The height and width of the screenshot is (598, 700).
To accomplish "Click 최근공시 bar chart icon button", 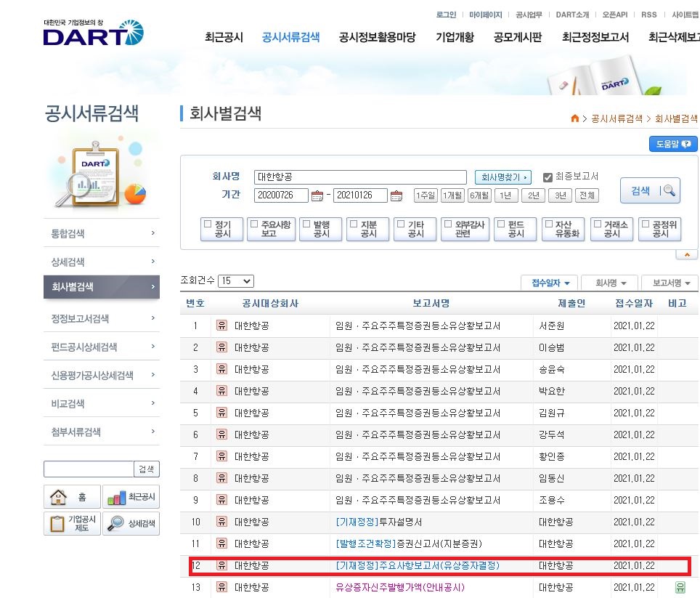I will click(131, 496).
